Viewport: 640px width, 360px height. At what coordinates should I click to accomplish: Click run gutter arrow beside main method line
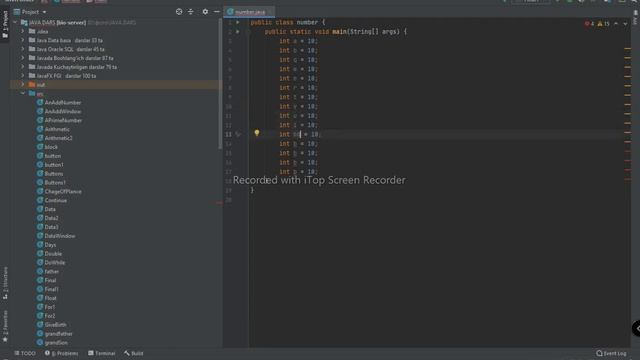click(238, 31)
